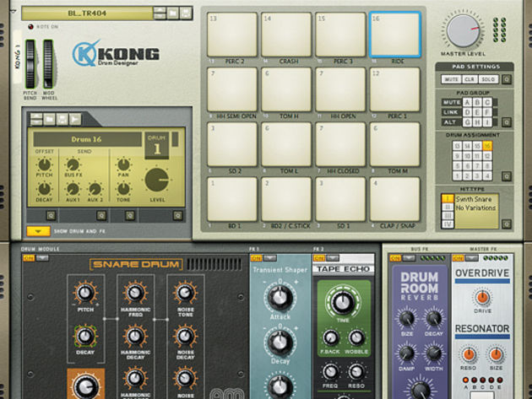Open Quick Edit for Drum Assignment
The width and height of the screenshot is (532, 399).
(x=507, y=176)
